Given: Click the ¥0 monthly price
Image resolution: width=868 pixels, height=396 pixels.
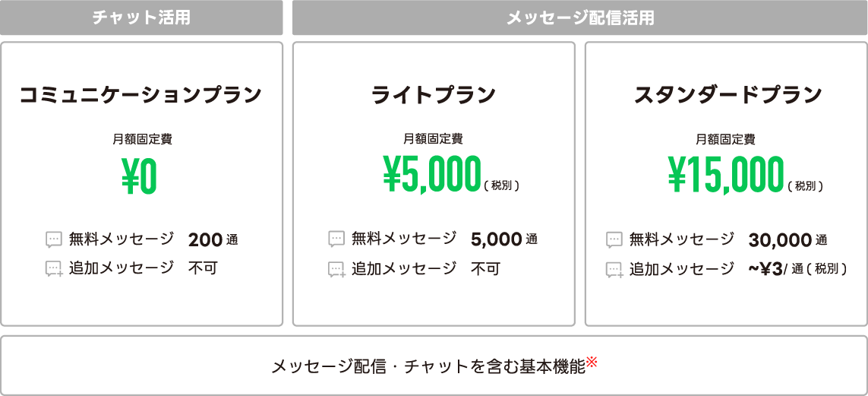Looking at the screenshot, I should [x=140, y=176].
